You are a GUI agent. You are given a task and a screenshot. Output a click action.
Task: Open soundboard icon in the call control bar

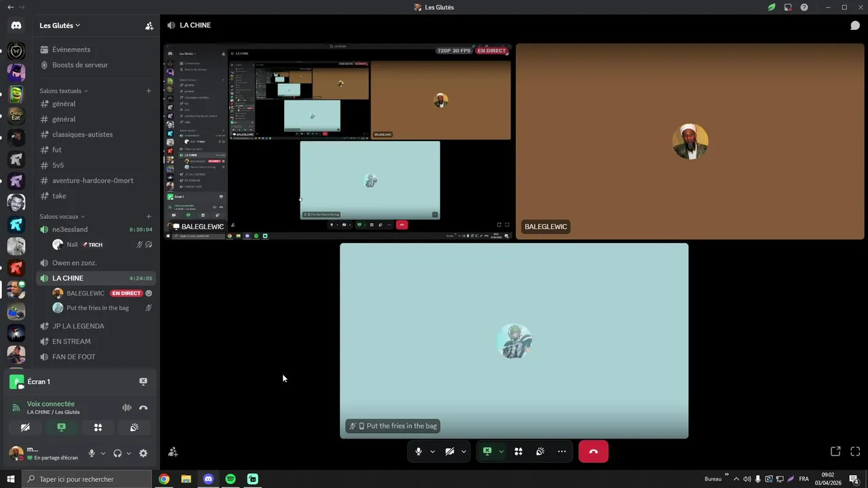(x=540, y=451)
